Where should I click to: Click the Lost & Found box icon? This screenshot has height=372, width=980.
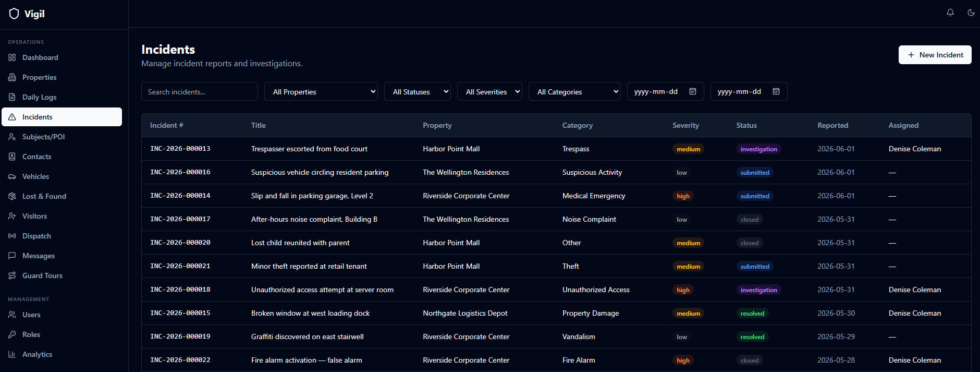tap(12, 196)
